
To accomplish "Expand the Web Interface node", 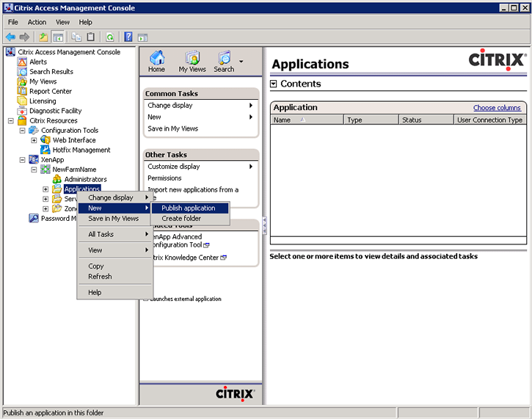I will (x=34, y=140).
